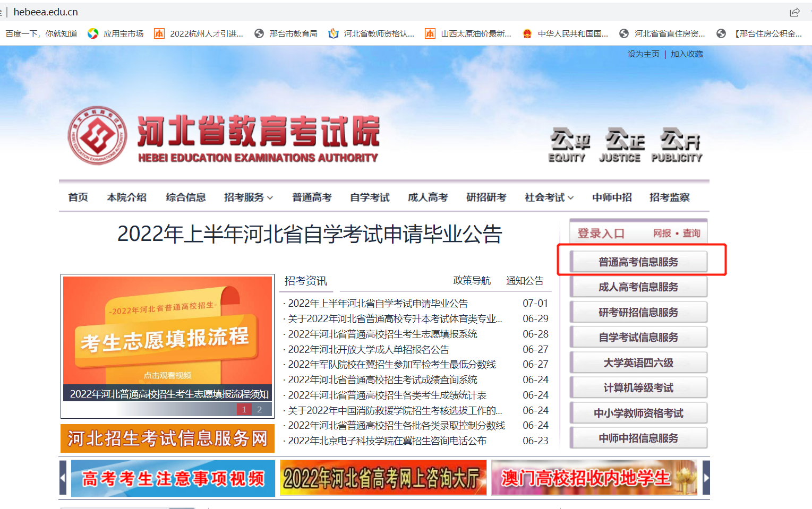Click the Hebei Education Examinations Authority logo
Screen dimensions: 812x509
pos(98,135)
